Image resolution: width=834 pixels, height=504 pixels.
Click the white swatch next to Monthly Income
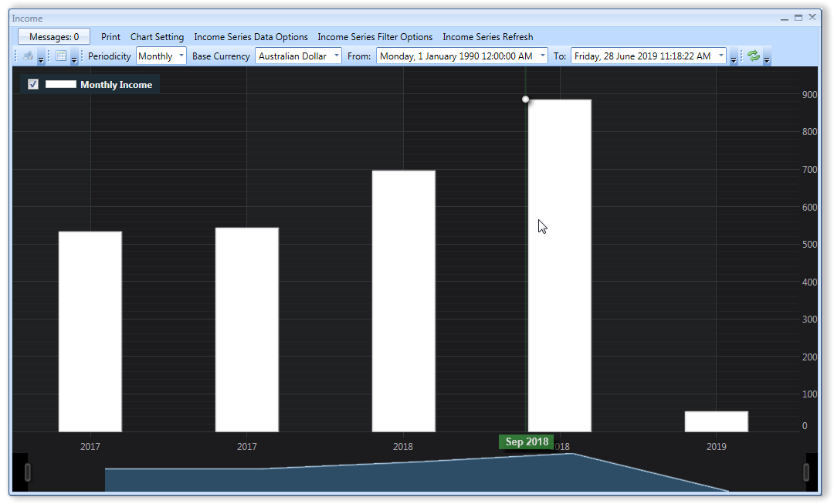pyautogui.click(x=61, y=84)
